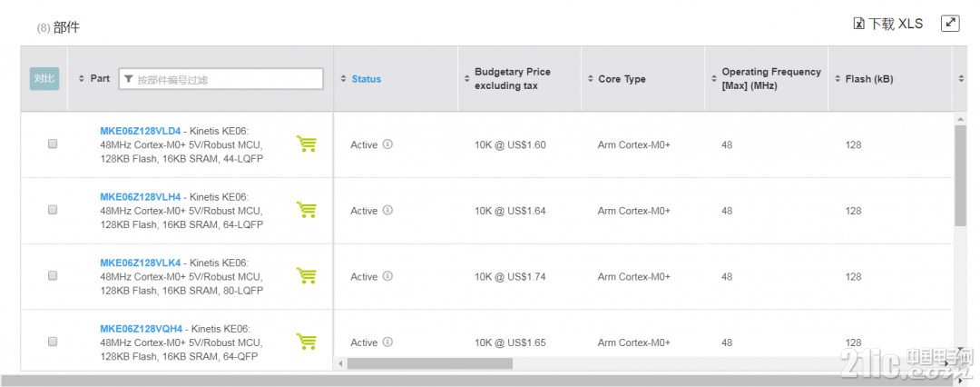Click cart icon for MKE06Z128VLK4
980x387 pixels.
coord(307,275)
